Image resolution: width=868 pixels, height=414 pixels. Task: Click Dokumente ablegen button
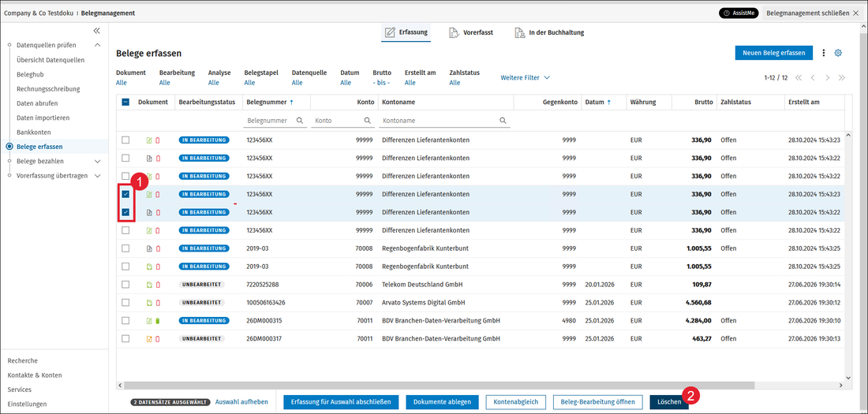pyautogui.click(x=442, y=402)
